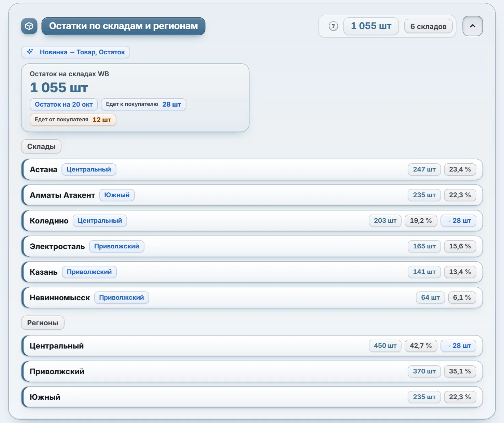Screen dimensions: 504x423
Task: Click the 6 складов badge
Action: (x=428, y=26)
